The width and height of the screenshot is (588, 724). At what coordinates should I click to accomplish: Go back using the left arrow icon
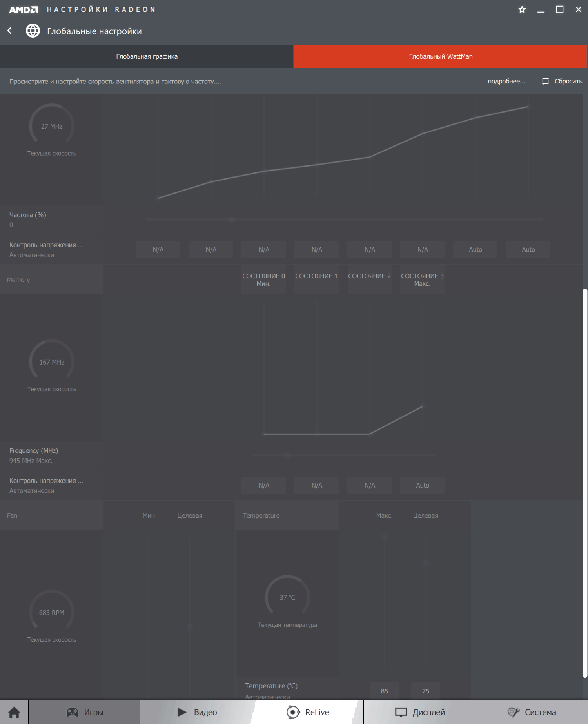click(x=10, y=31)
